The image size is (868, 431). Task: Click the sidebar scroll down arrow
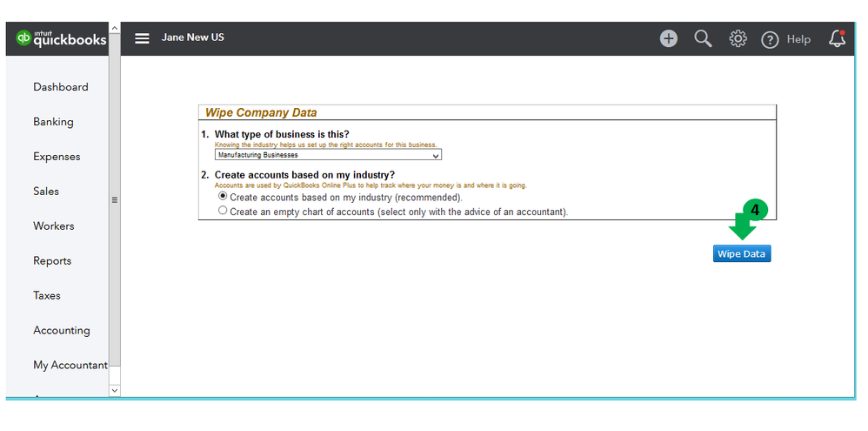click(115, 390)
